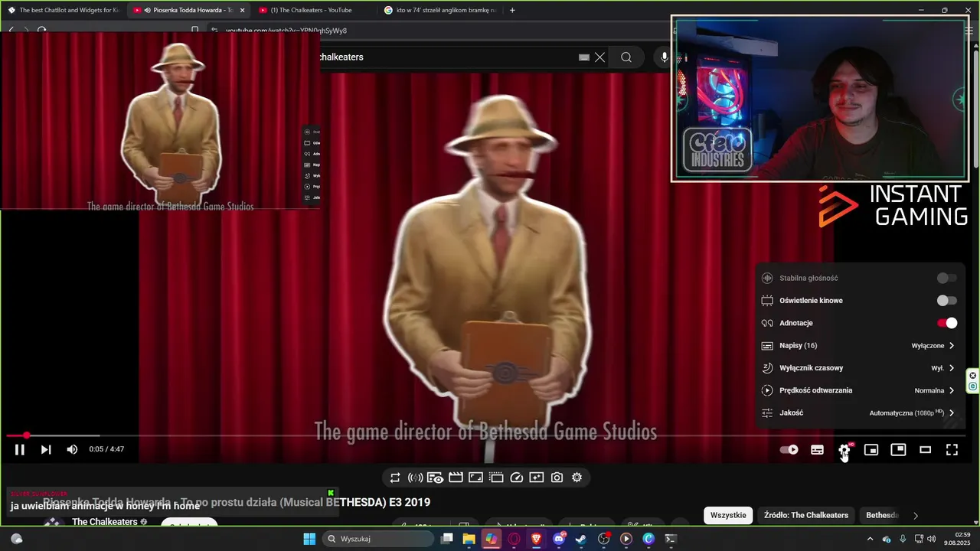This screenshot has height=551, width=980.
Task: Click the loop icon in extension toolbar
Action: (395, 478)
